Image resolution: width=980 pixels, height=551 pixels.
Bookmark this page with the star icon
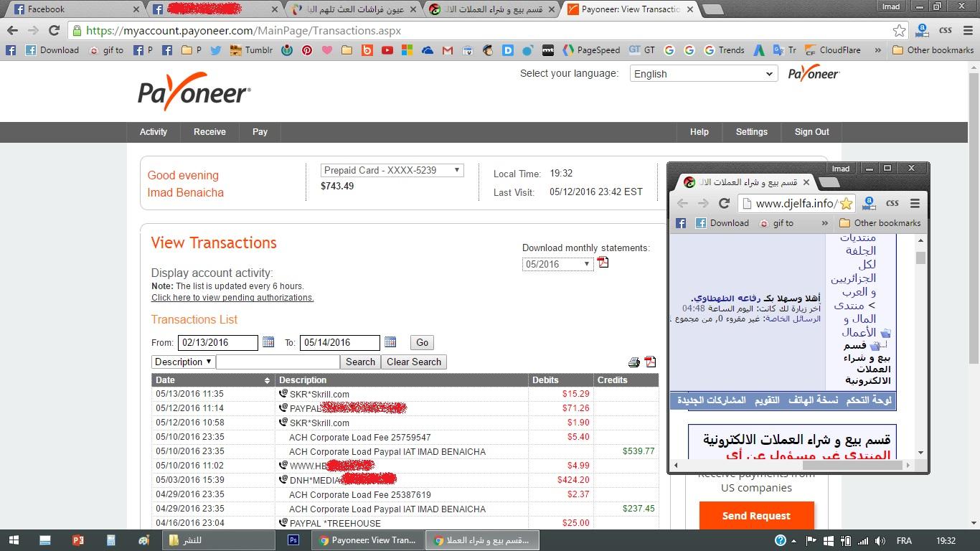(899, 31)
